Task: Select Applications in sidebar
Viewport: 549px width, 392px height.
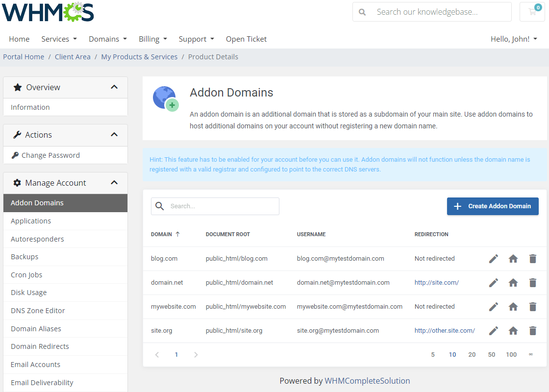Action: coord(66,221)
